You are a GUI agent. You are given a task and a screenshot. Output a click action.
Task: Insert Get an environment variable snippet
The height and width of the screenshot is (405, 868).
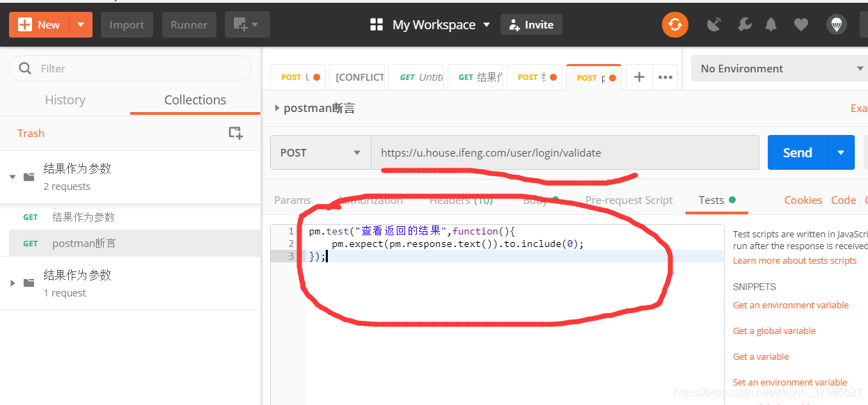pos(791,305)
